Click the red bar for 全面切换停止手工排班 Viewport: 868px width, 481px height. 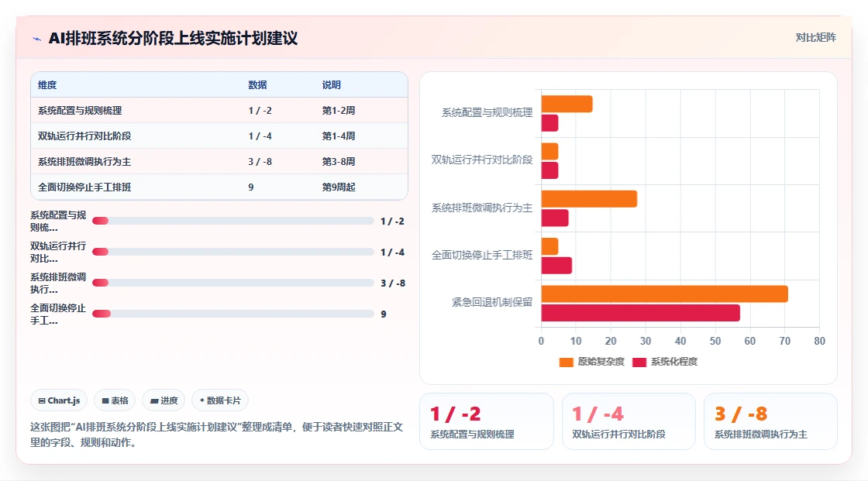coord(556,265)
